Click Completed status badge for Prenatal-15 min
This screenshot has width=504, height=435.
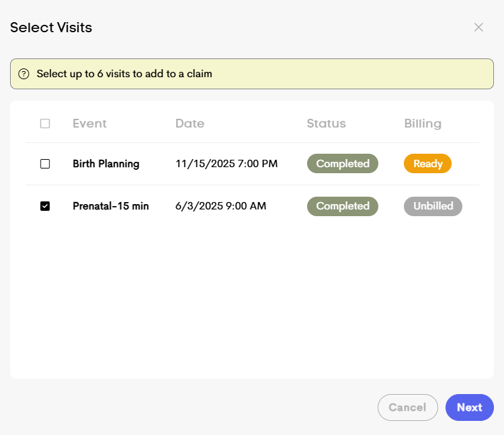343,206
